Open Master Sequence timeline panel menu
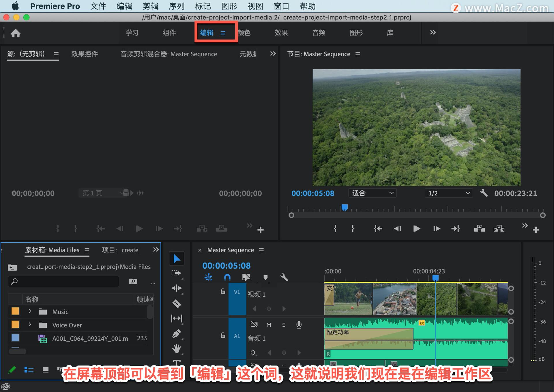 [261, 250]
